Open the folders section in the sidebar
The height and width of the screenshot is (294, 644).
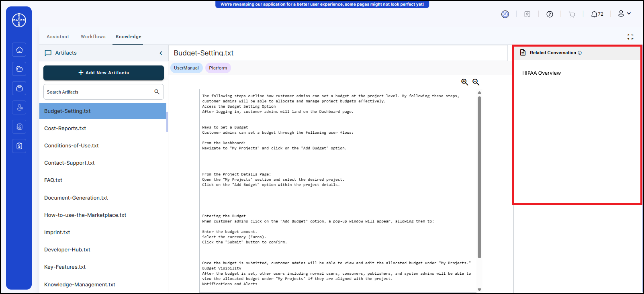pos(19,69)
